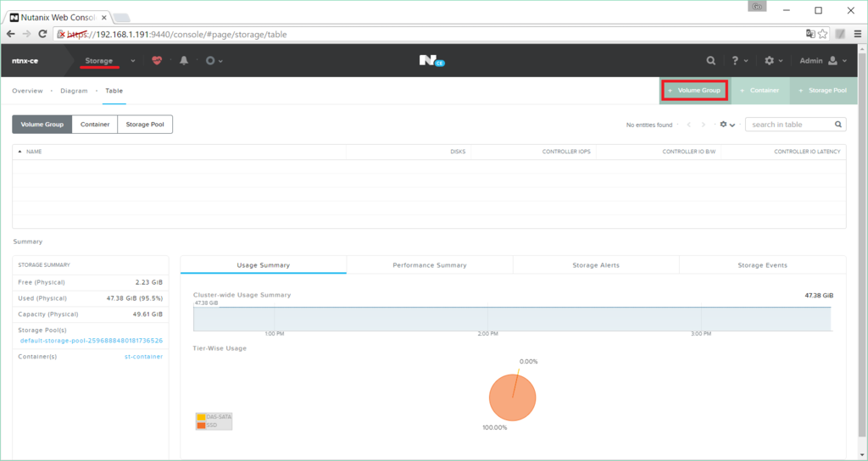Sort by CONTROLLER IO B/W column

pos(689,152)
